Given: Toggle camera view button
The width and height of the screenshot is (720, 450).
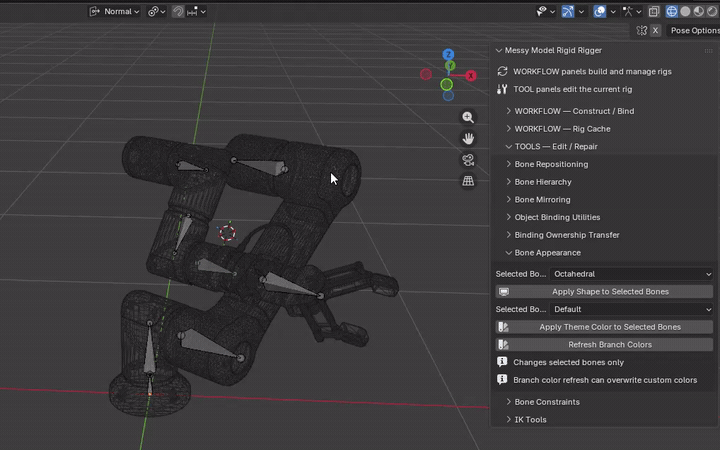Looking at the screenshot, I should 468,160.
